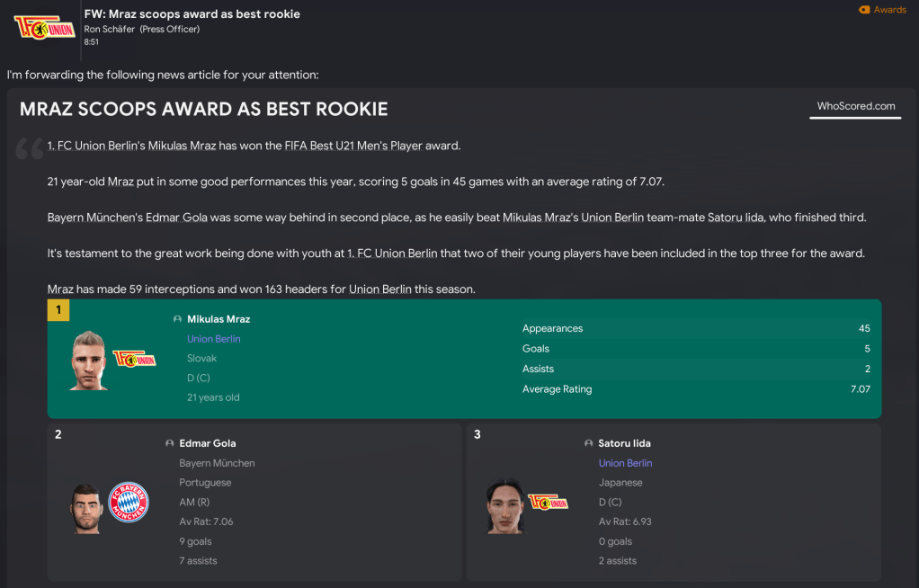Follow the Union Berlin link under Mraz
The height and width of the screenshot is (588, 919).
point(214,339)
